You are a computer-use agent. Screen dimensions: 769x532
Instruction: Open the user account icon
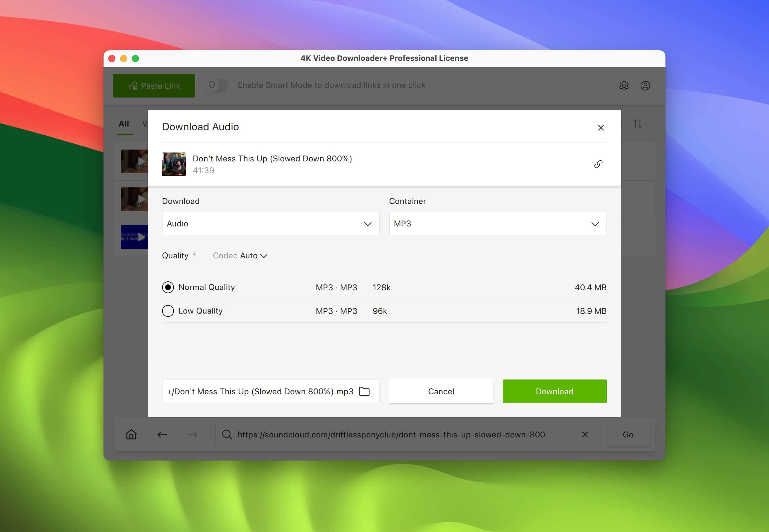coord(645,86)
